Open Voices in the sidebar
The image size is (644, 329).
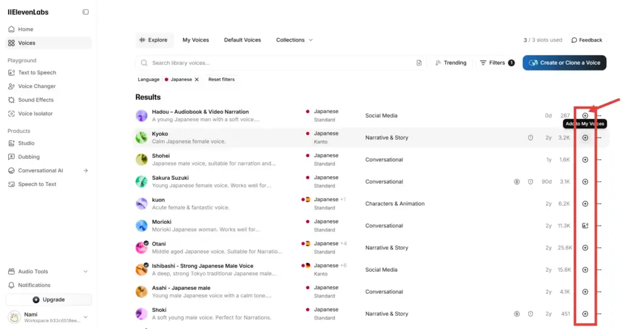pos(48,43)
